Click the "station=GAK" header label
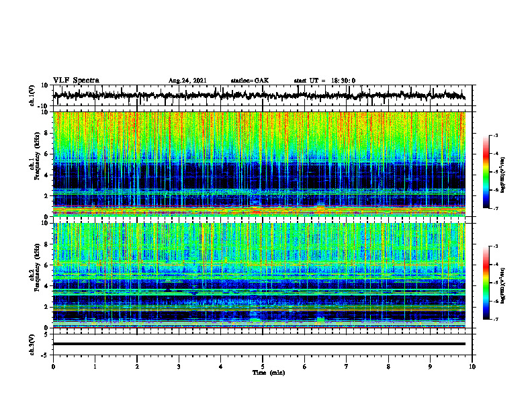Screen dimensions: 532x411 (x=250, y=81)
